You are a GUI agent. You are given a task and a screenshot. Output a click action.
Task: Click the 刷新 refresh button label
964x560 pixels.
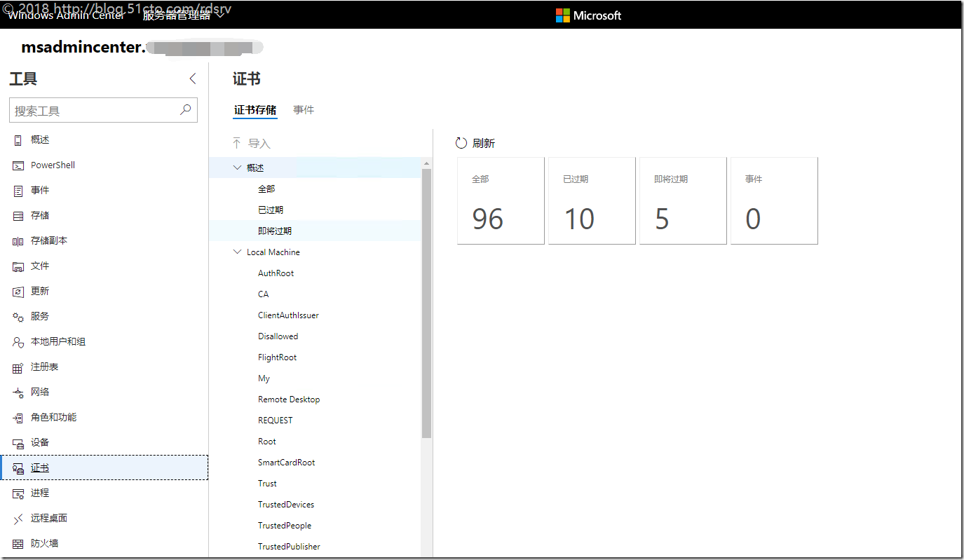pos(484,143)
